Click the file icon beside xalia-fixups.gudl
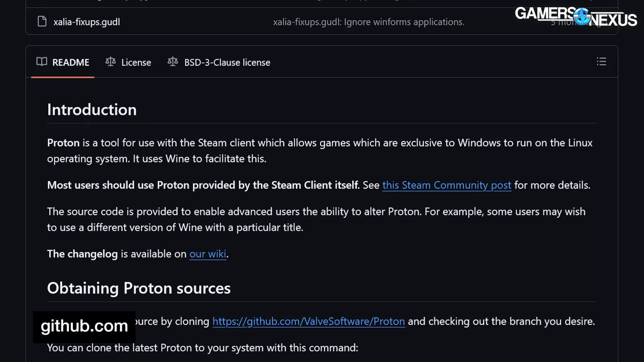This screenshot has height=362, width=644. [42, 21]
